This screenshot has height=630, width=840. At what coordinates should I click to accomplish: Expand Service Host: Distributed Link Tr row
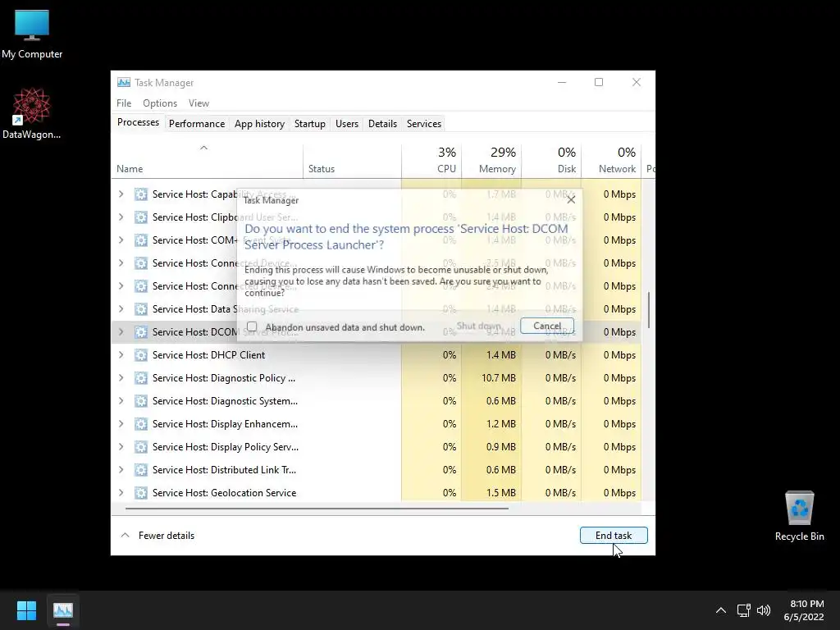pos(121,470)
